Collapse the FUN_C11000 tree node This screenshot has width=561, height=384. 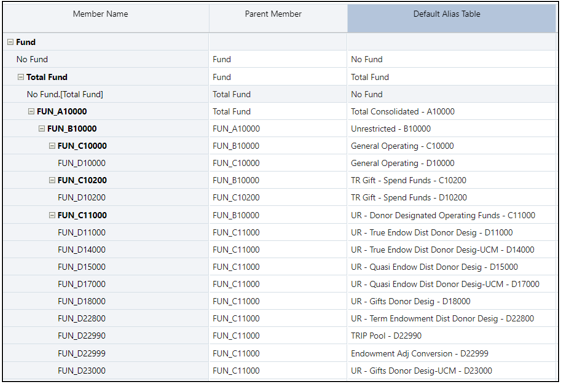[52, 215]
